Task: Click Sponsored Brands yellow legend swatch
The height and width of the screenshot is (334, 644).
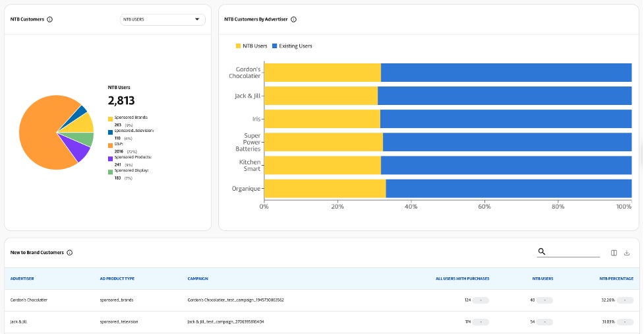Action: tap(111, 119)
